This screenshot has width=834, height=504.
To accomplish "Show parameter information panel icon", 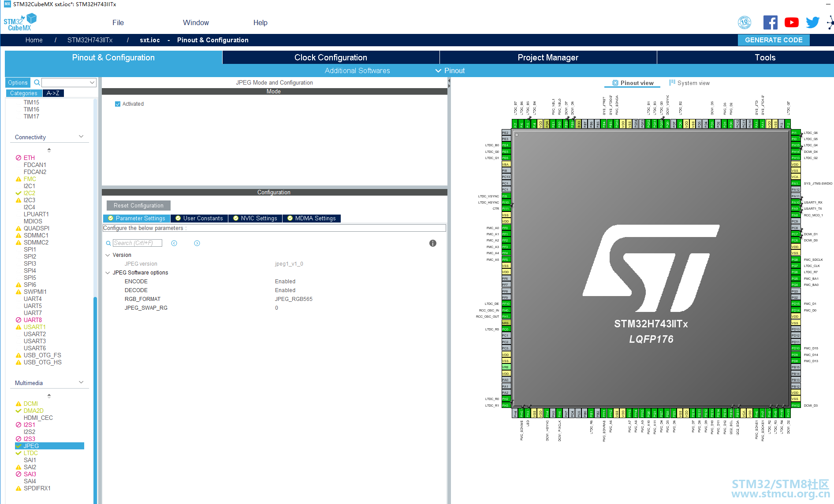I will pyautogui.click(x=433, y=243).
